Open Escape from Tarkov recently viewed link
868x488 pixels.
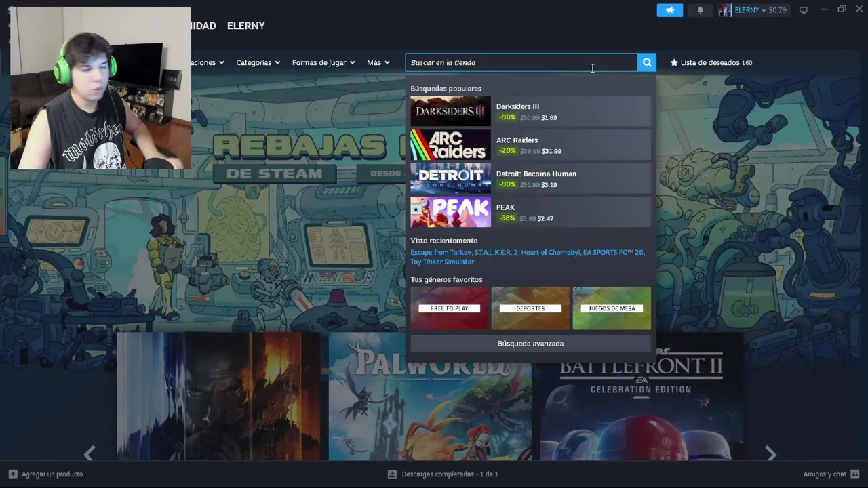440,252
